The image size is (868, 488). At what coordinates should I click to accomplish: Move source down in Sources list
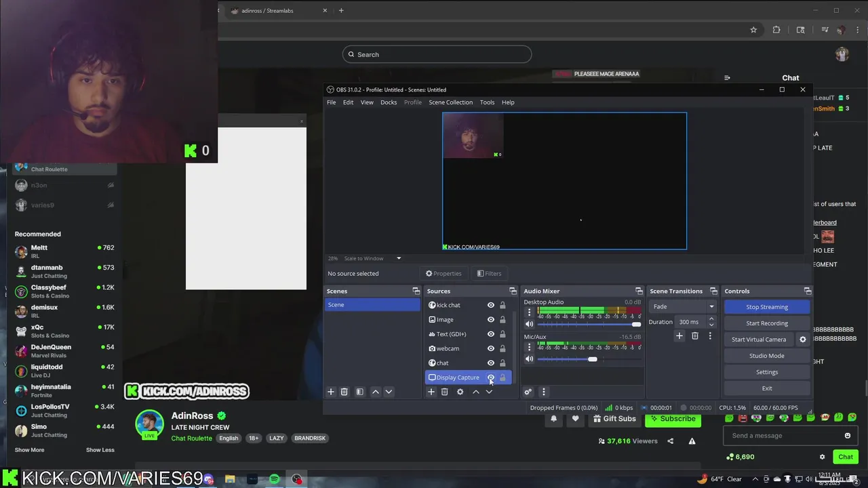tap(489, 392)
